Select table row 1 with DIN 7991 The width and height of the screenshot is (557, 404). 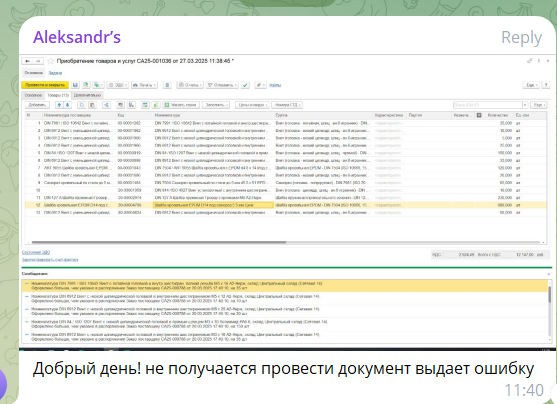pyautogui.click(x=286, y=123)
